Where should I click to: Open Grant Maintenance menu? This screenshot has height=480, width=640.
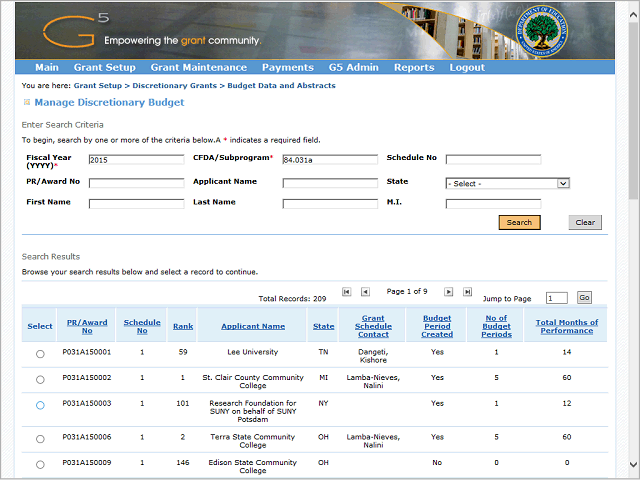coord(198,68)
